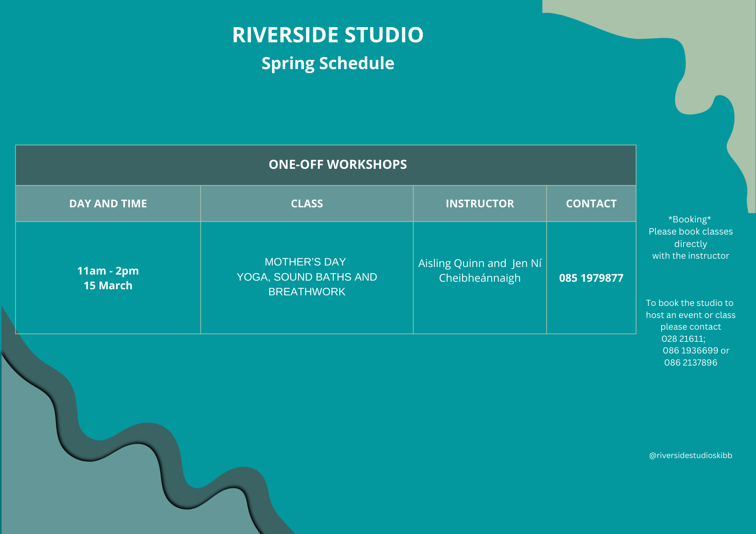This screenshot has width=756, height=534.
Task: Select the ONE-OFF WORKSHOPS header row
Action: click(337, 165)
